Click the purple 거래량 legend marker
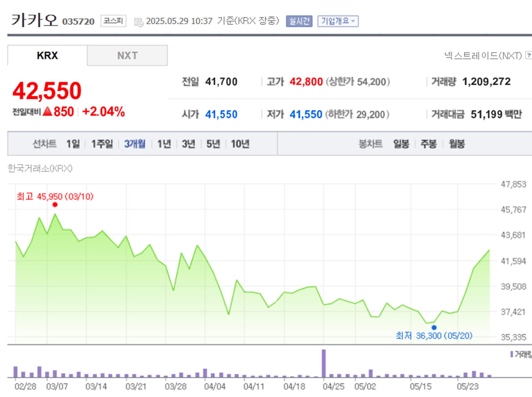This screenshot has width=532, height=397. coord(512,354)
